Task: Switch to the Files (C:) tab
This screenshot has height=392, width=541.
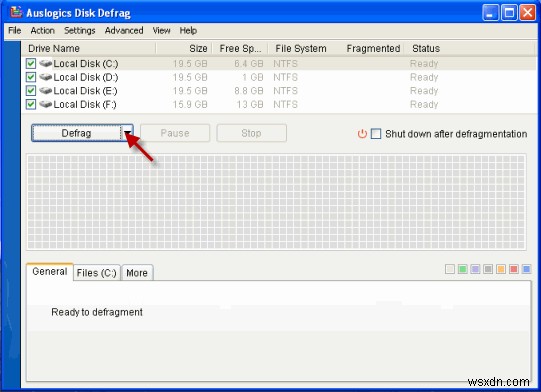Action: [x=97, y=273]
